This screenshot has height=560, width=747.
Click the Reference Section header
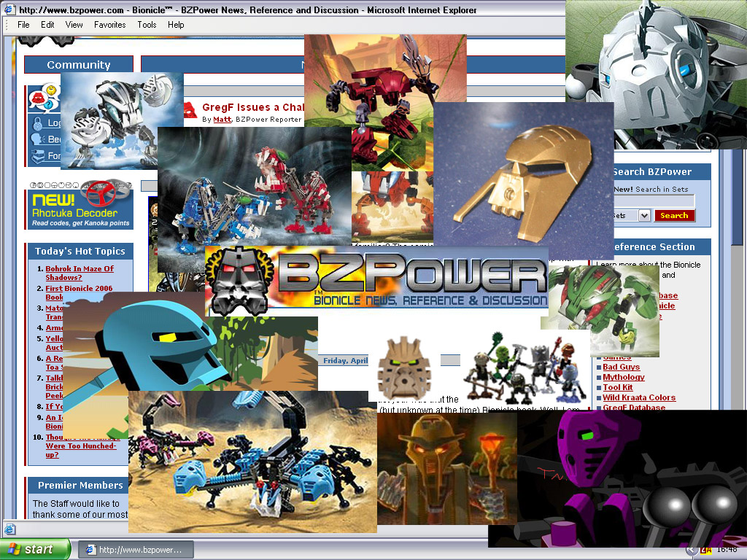[662, 246]
